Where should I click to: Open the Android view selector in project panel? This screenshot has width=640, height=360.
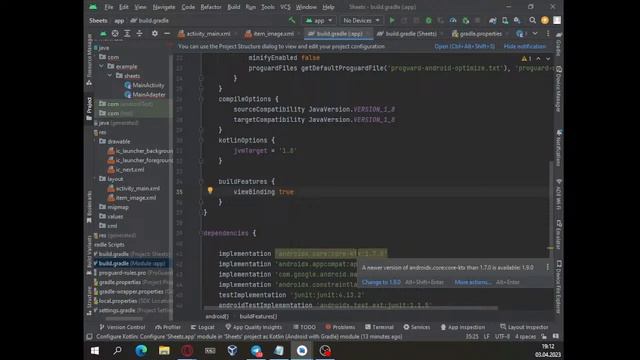pos(103,33)
